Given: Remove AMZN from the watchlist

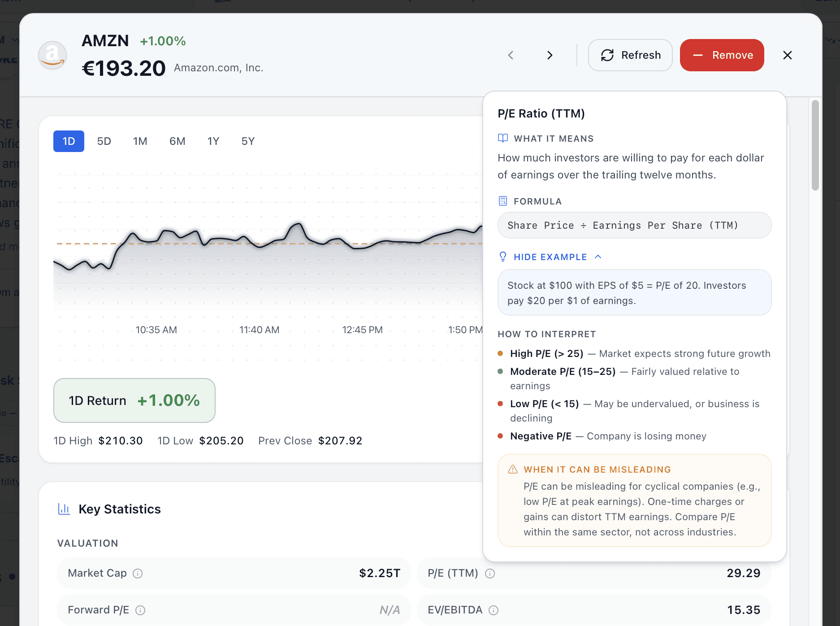Looking at the screenshot, I should tap(722, 55).
